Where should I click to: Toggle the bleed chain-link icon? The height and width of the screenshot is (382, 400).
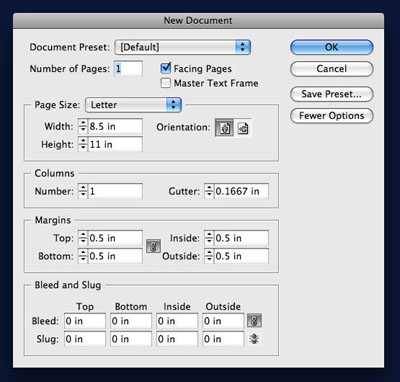(x=254, y=321)
